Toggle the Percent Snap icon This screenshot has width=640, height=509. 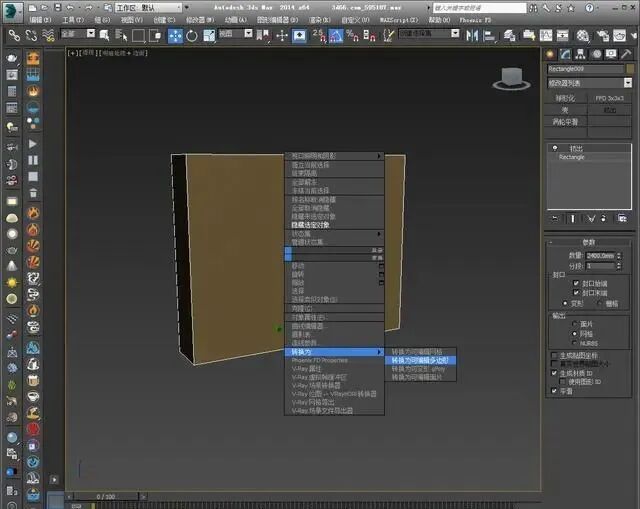[352, 36]
